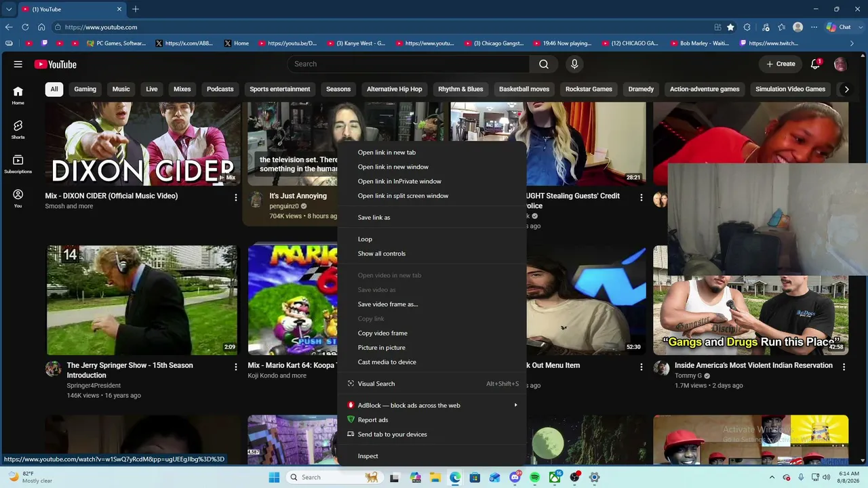Viewport: 868px width, 488px height.
Task: Refresh the page
Action: point(25,27)
